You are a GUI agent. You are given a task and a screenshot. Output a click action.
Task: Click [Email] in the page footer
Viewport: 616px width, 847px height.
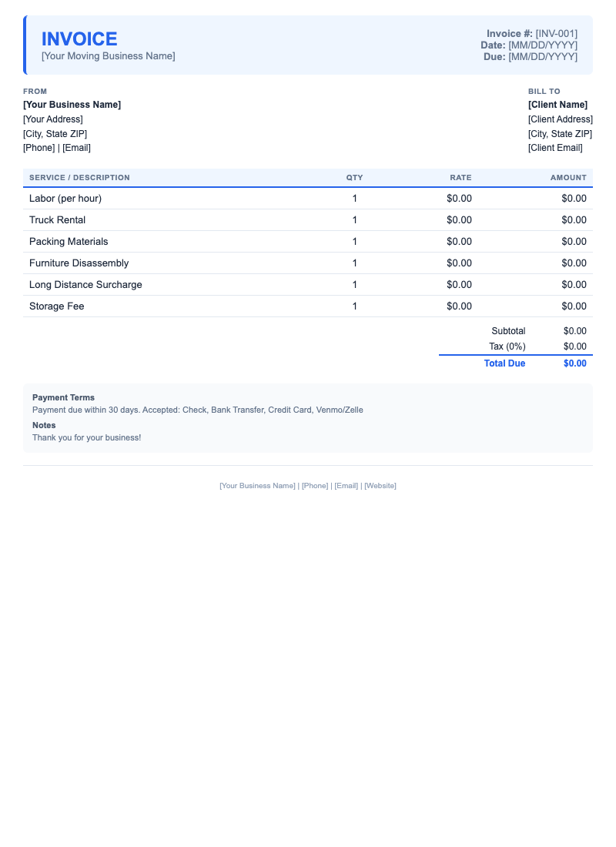(x=346, y=486)
